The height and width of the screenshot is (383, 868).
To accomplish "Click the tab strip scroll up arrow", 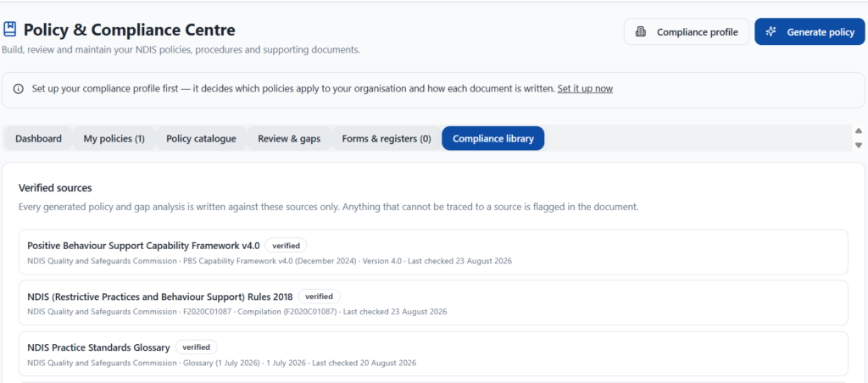I will (x=859, y=131).
